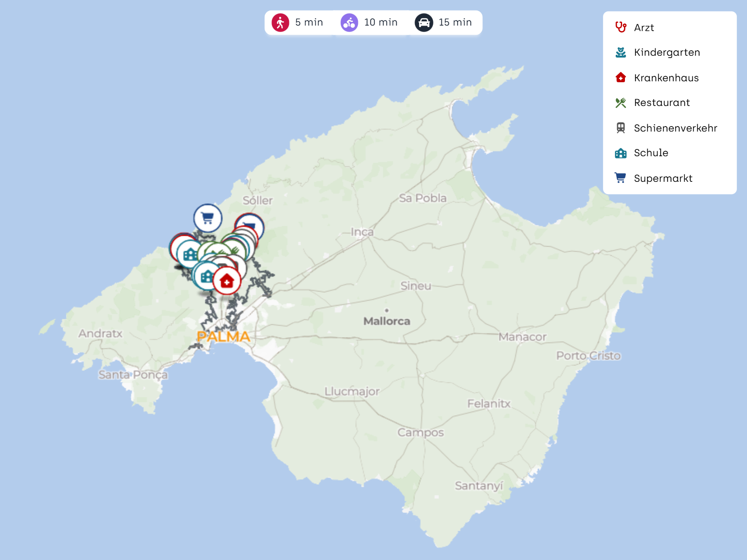The width and height of the screenshot is (747, 560).
Task: Click the Kindergarten legend icon
Action: [x=620, y=53]
